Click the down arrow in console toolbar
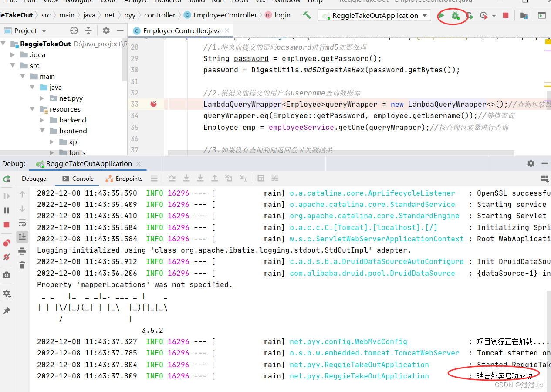 [22, 209]
